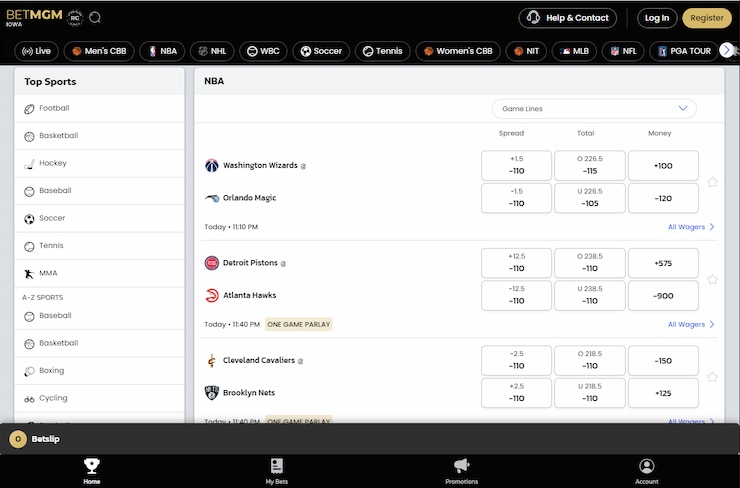Open Boxing under A-Z Sports
740x488 pixels.
pos(99,371)
